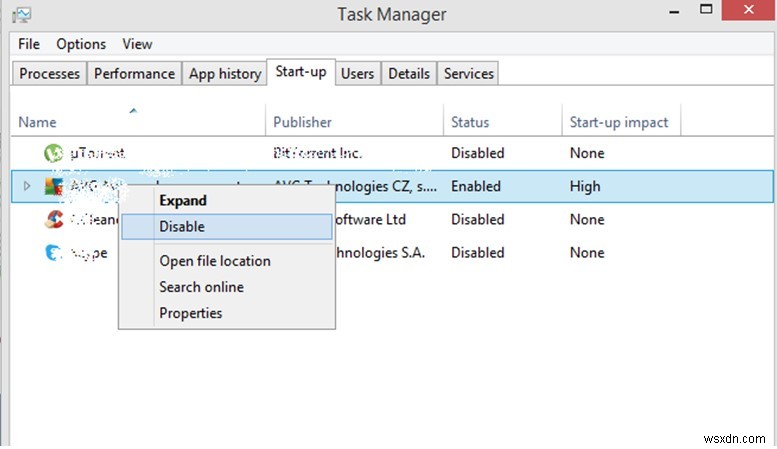Expand the AVG row arrow
Viewport: 777px width, 449px height.
(x=27, y=186)
